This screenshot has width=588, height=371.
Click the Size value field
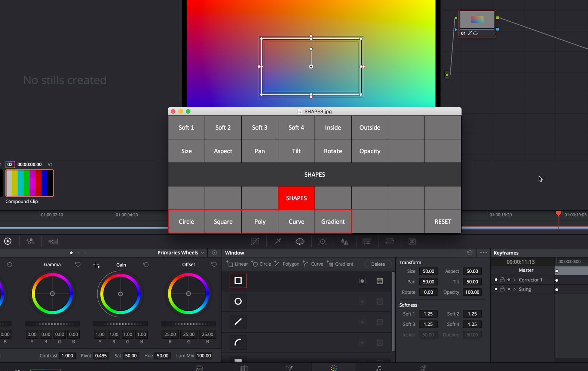pos(428,271)
